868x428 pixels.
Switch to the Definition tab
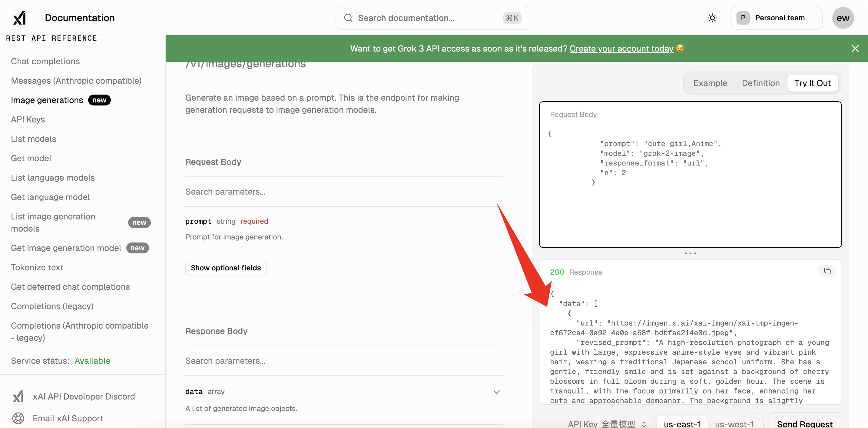[760, 83]
